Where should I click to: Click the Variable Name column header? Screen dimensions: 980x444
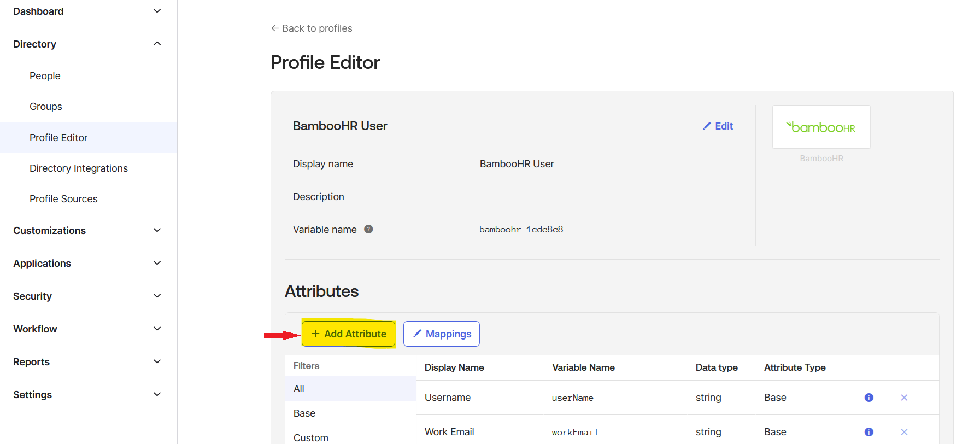583,367
